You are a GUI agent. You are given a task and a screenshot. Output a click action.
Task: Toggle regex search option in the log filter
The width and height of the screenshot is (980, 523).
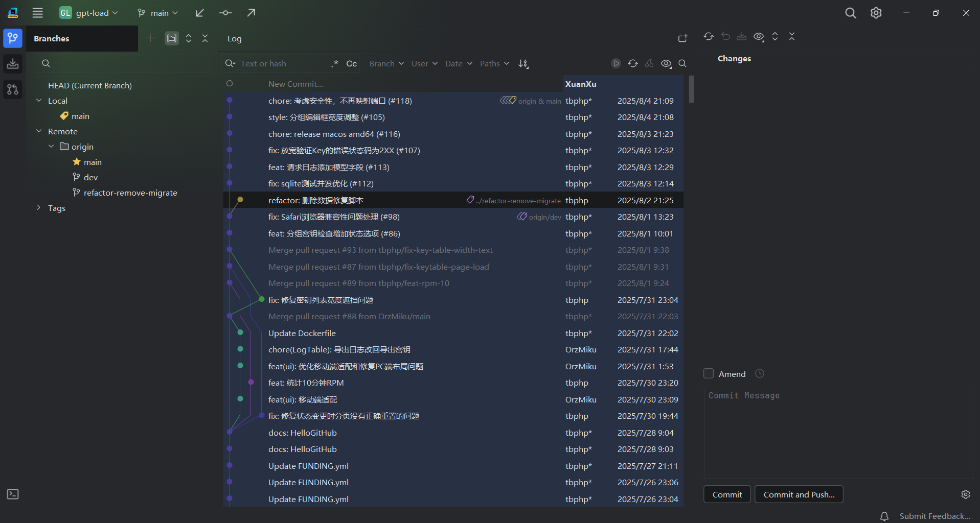pos(334,63)
